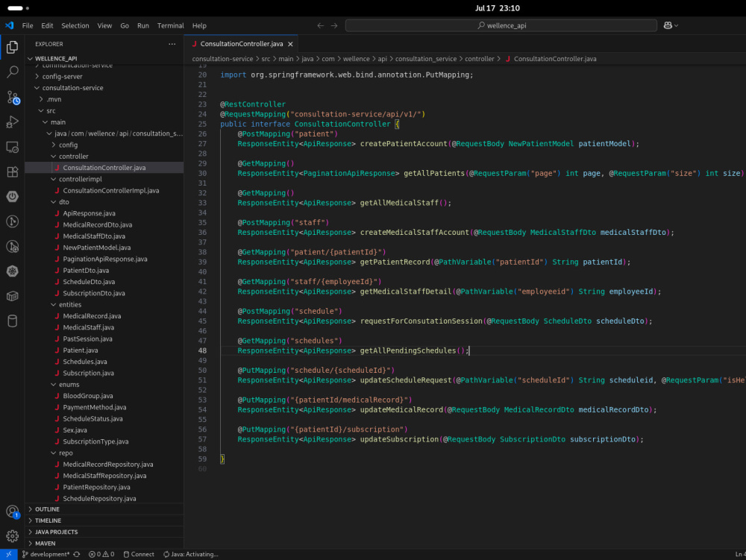
Task: Open the Source Control view
Action: 13,97
